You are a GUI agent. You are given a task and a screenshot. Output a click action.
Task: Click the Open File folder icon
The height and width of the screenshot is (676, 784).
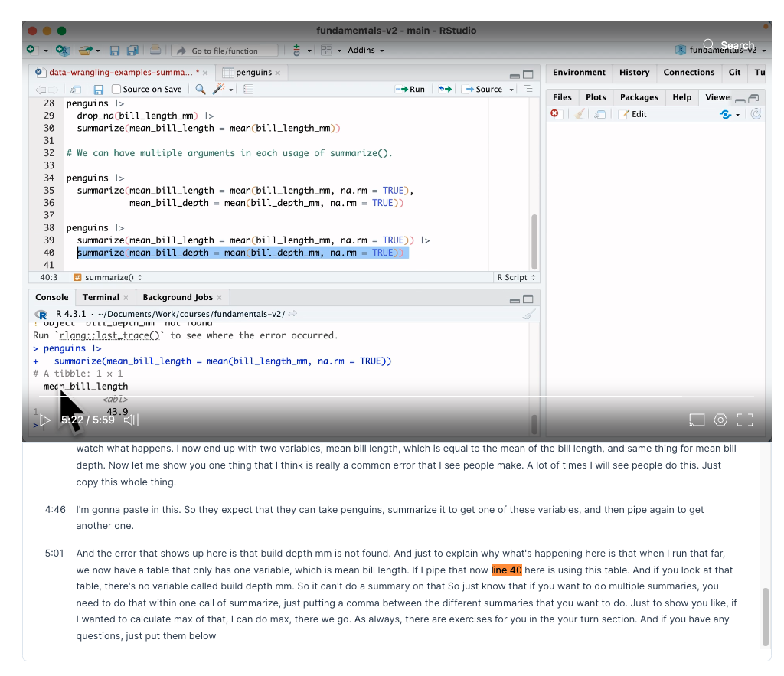(x=86, y=50)
